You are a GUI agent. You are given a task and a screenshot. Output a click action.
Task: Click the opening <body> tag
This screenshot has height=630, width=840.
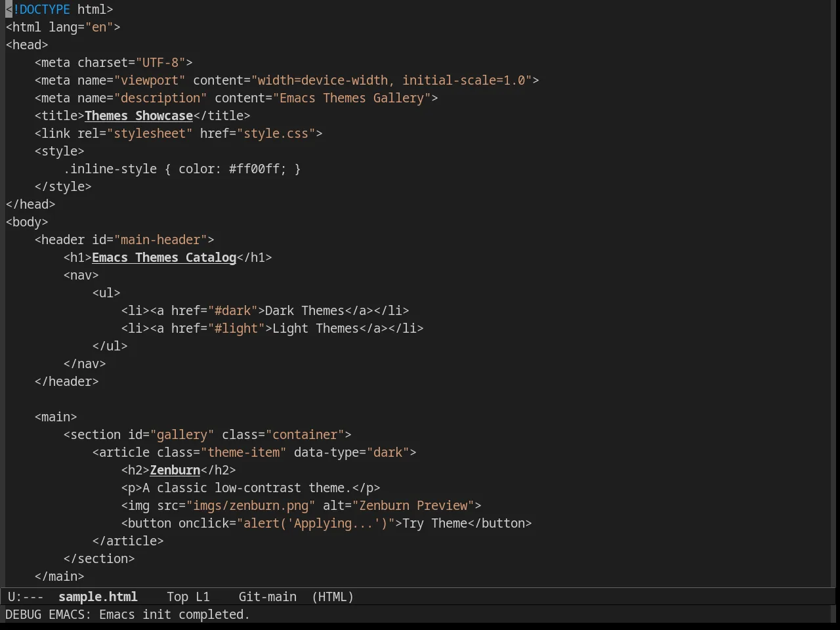[x=27, y=222]
